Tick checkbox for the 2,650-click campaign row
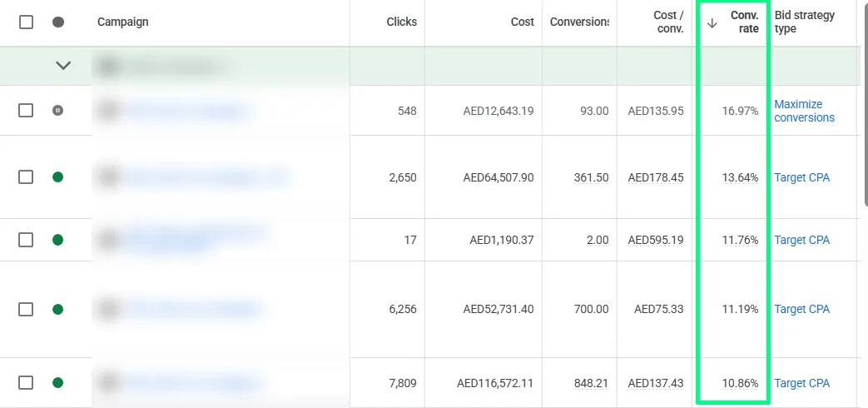The height and width of the screenshot is (408, 868). pyautogui.click(x=26, y=177)
